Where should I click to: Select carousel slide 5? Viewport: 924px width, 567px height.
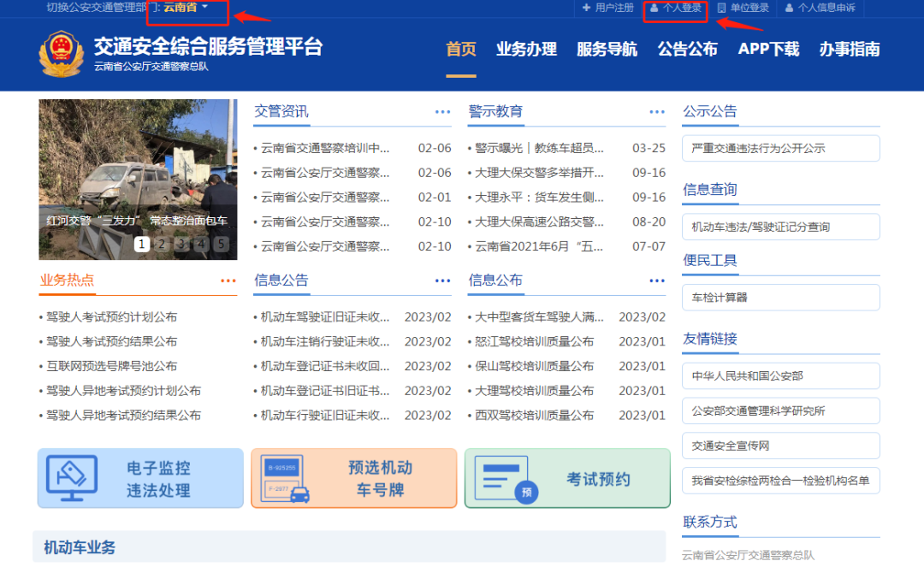click(221, 244)
